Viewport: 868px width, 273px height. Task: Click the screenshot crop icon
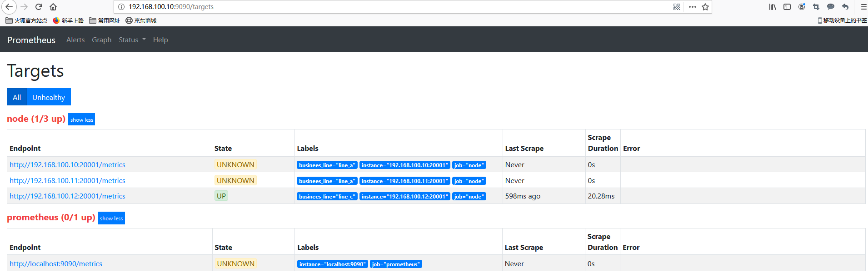tap(816, 7)
